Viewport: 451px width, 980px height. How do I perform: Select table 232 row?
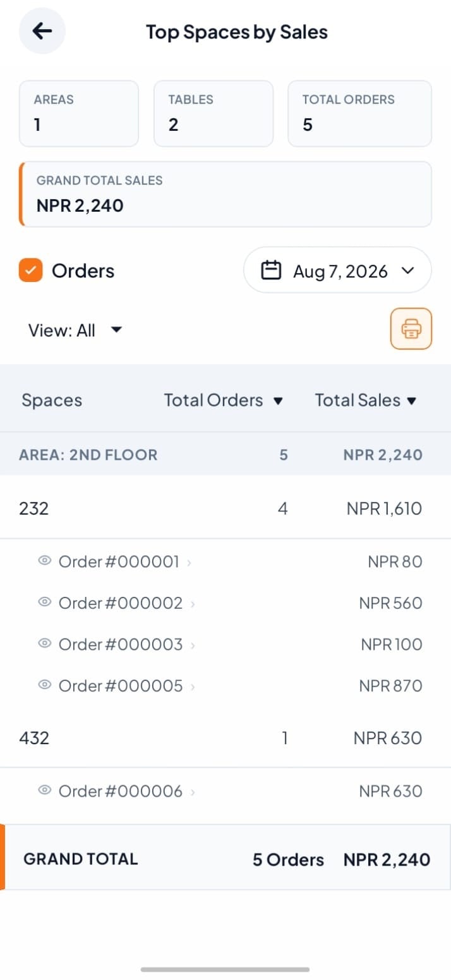225,508
